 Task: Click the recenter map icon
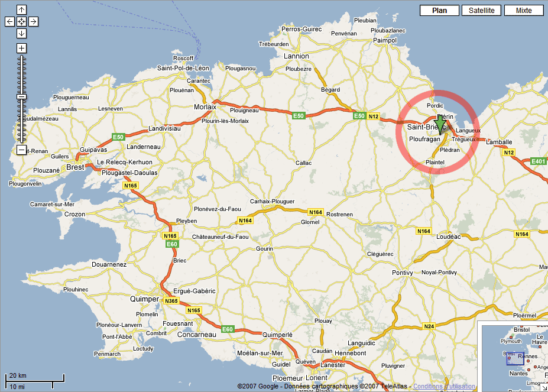(x=21, y=22)
